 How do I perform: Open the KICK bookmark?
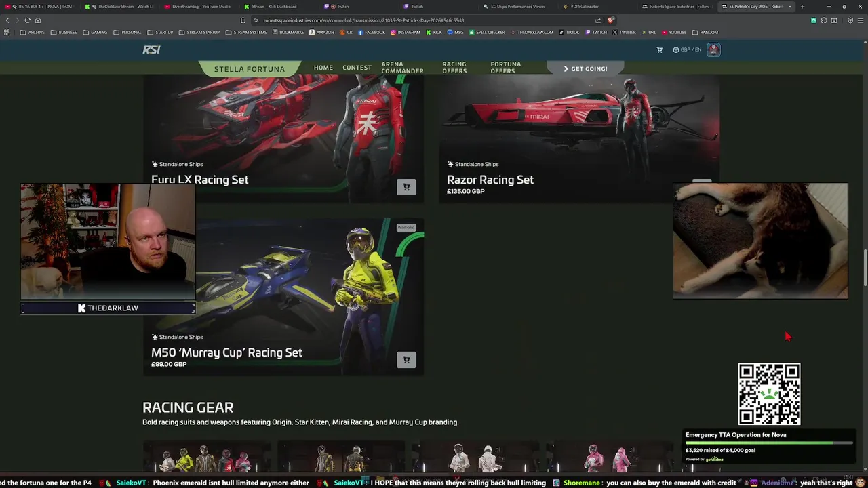coord(434,32)
